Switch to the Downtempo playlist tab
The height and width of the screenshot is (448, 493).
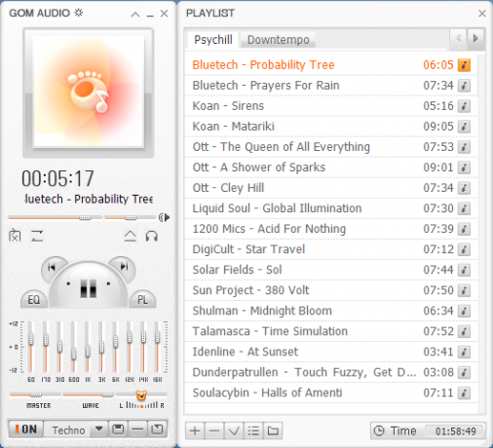(279, 40)
